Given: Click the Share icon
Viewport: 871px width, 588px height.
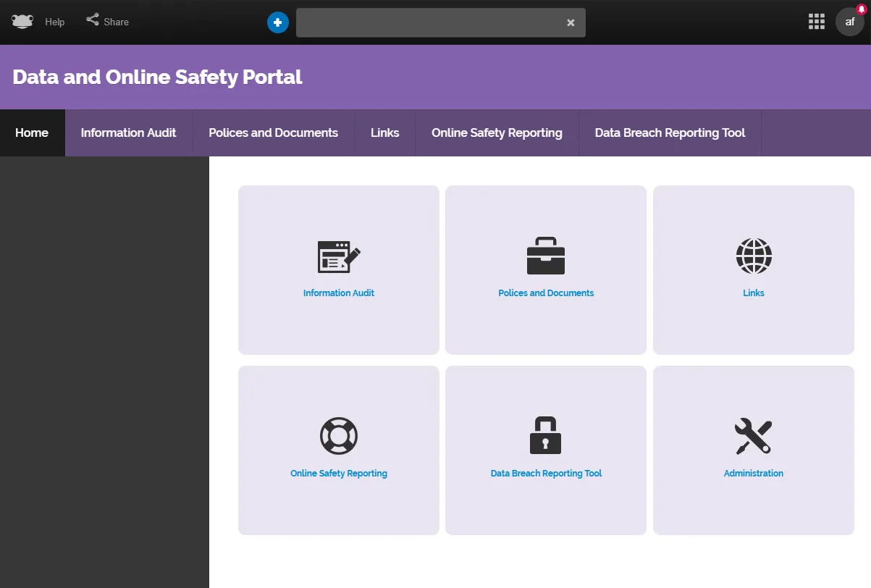Looking at the screenshot, I should point(93,20).
